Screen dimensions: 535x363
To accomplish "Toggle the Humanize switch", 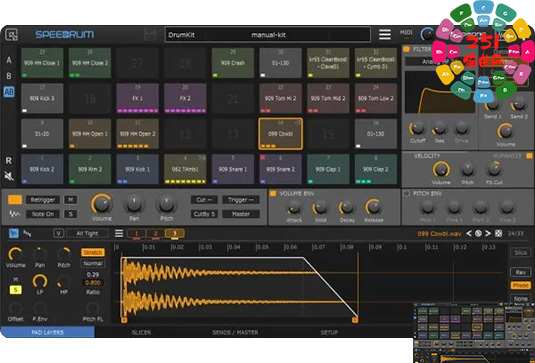I will tap(529, 156).
